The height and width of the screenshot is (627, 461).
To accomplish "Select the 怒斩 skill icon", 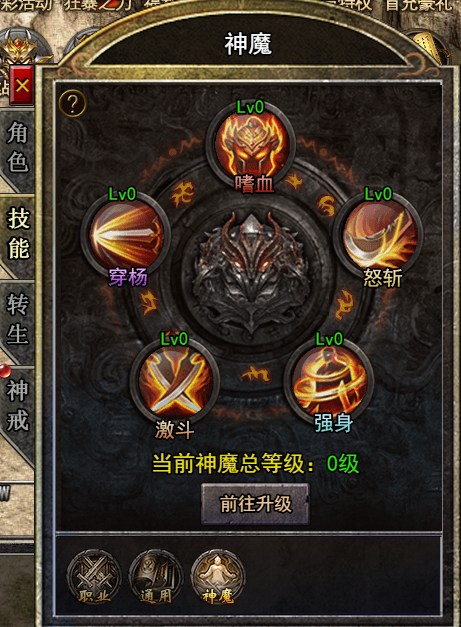I will (x=379, y=234).
